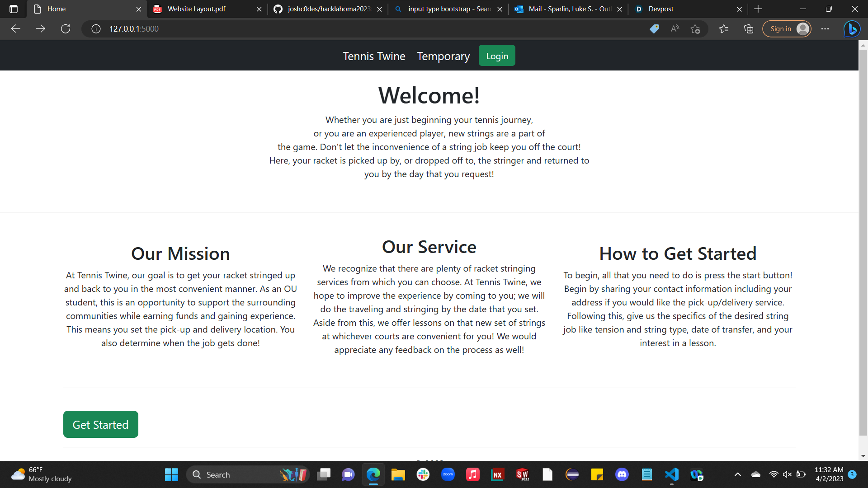
Task: Show hidden system tray icons chevron
Action: coord(737,474)
